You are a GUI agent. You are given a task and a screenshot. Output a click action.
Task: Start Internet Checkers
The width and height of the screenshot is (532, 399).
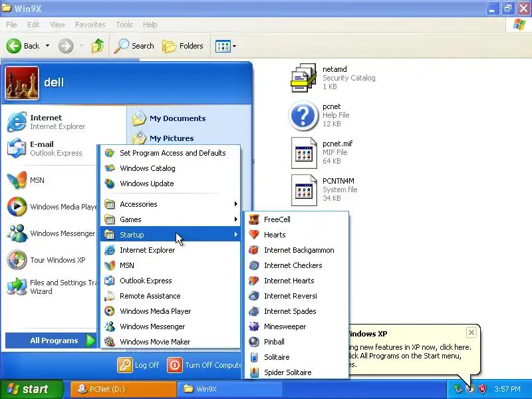[297, 265]
